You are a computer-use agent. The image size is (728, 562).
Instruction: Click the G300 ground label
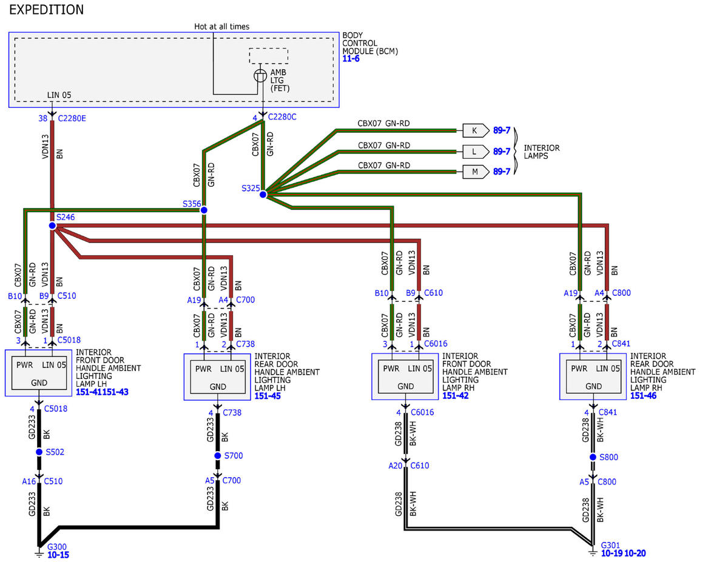coord(56,547)
